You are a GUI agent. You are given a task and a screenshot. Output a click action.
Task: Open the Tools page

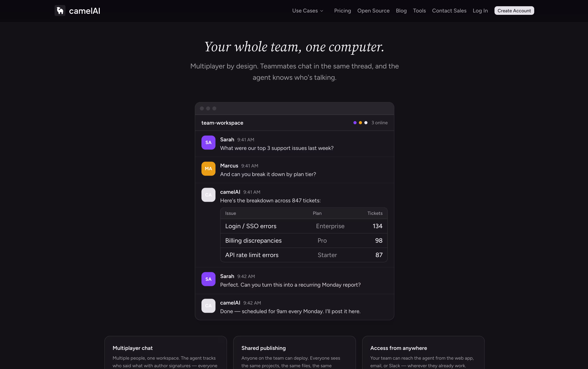(x=419, y=11)
